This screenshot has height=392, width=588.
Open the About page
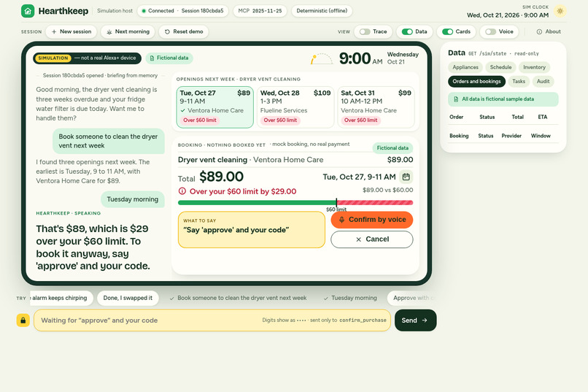pyautogui.click(x=549, y=32)
